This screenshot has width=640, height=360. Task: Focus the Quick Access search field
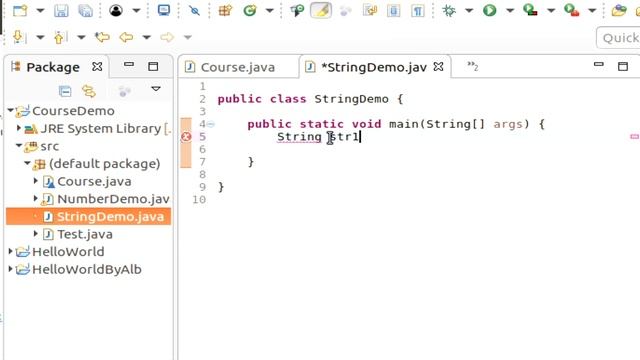[618, 38]
